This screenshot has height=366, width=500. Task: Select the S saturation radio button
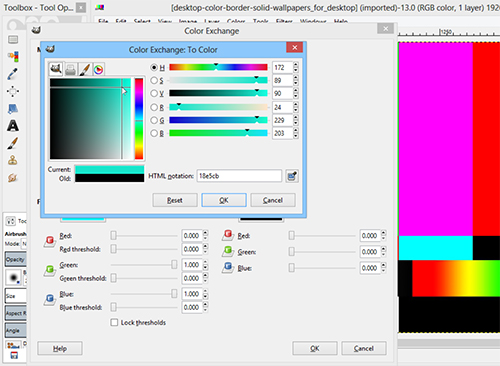tap(154, 80)
